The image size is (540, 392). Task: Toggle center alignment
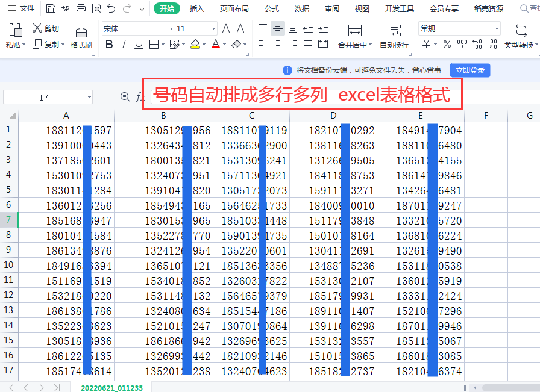point(277,45)
